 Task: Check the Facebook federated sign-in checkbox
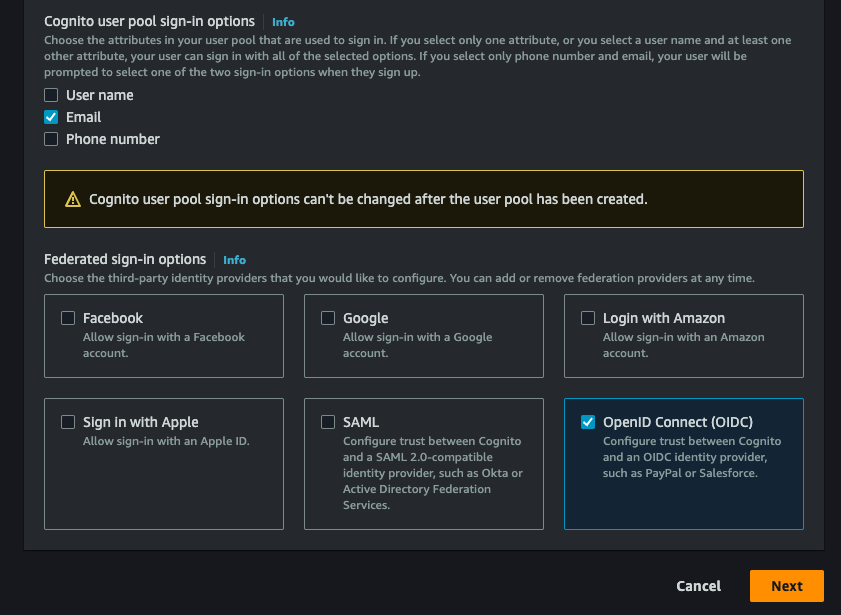click(x=68, y=318)
